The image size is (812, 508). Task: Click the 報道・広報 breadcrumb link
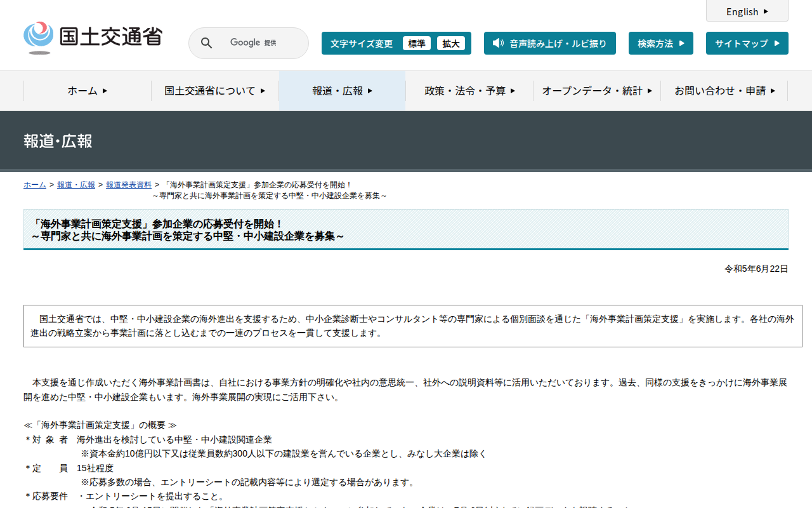pos(76,185)
